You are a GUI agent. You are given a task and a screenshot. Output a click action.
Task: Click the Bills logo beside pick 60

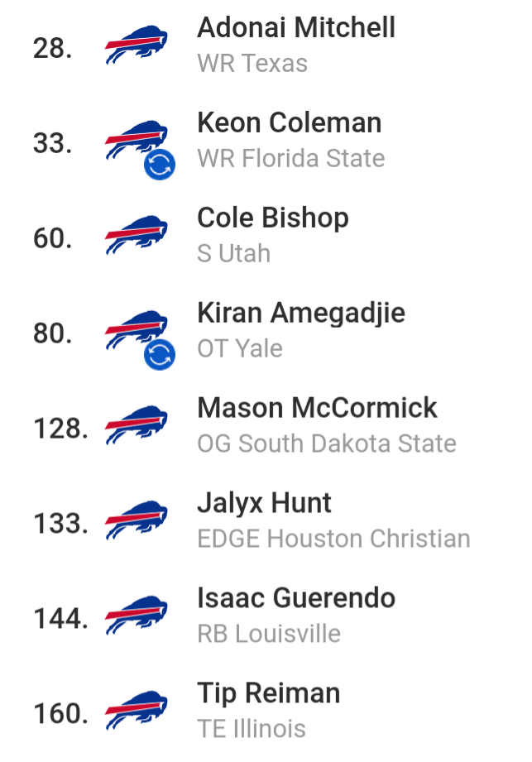click(x=137, y=235)
